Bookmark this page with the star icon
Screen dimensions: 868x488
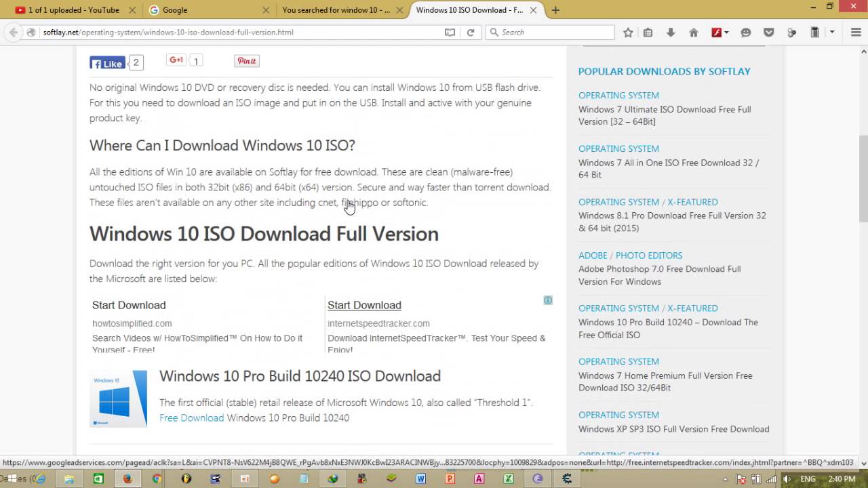(628, 32)
